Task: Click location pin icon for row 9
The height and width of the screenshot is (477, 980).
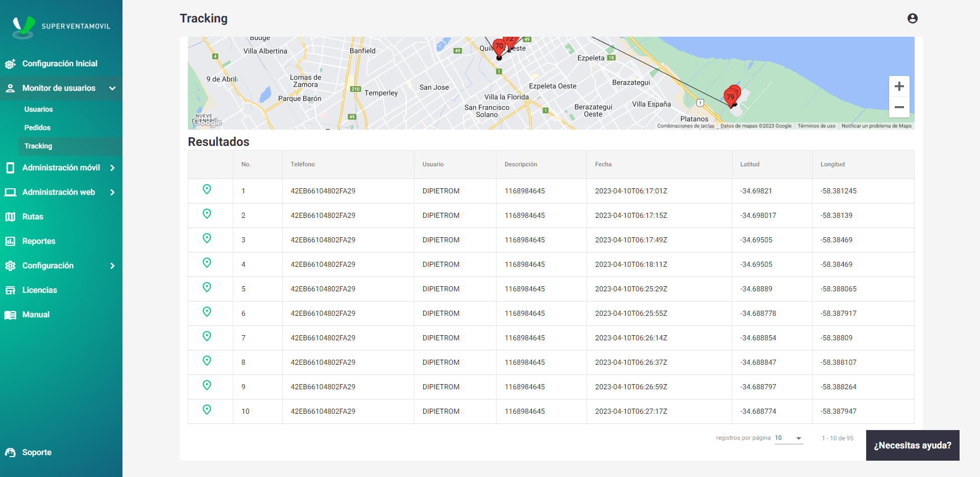Action: pyautogui.click(x=207, y=385)
